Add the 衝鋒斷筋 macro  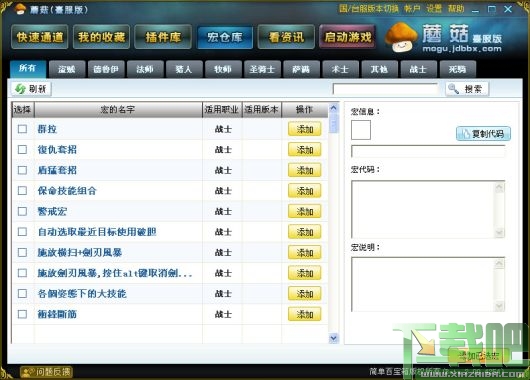pos(305,314)
